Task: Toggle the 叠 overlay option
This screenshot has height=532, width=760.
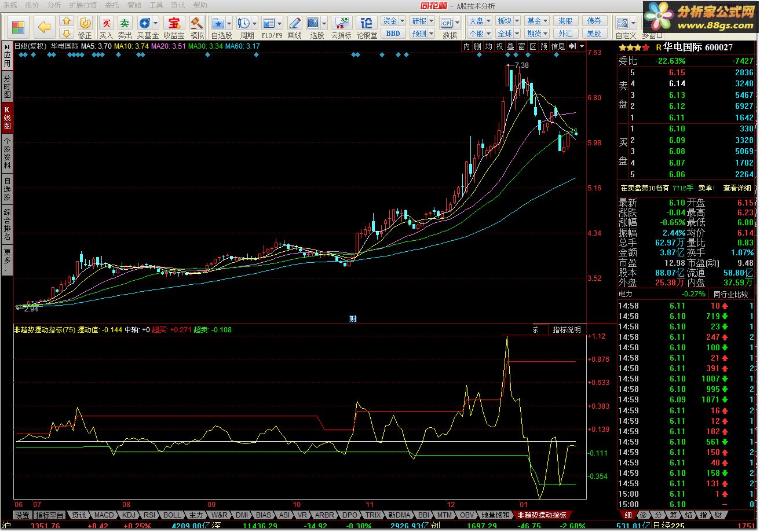Action: tap(511, 46)
